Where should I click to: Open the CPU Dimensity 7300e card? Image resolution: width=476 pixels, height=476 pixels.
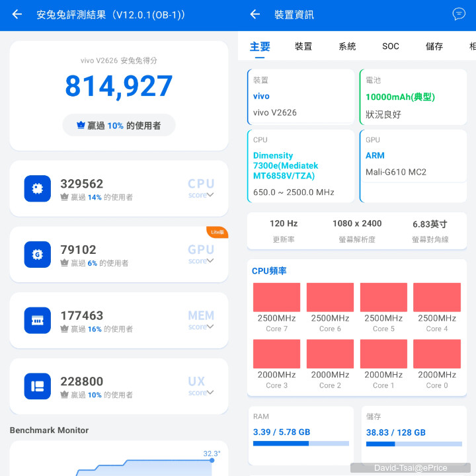[x=301, y=166]
